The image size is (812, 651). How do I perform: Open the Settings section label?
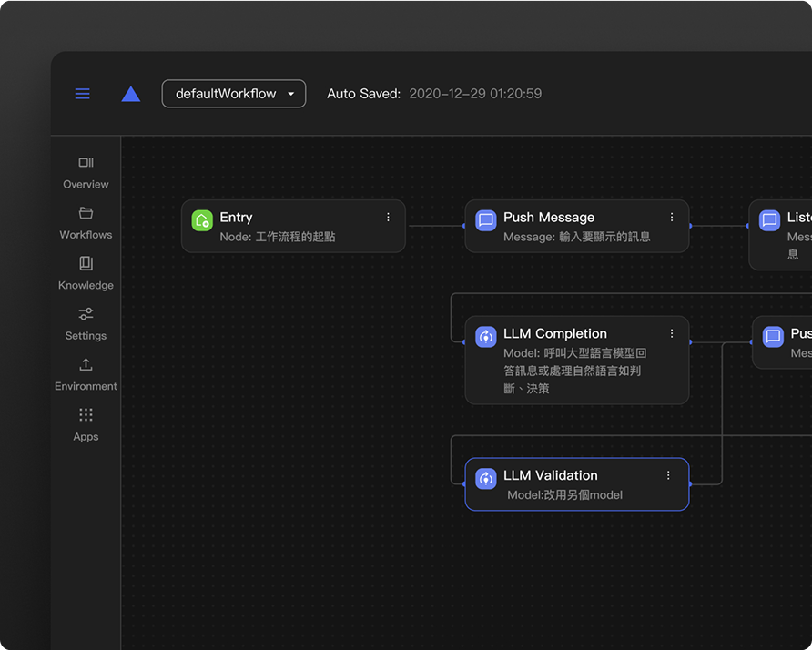coord(86,336)
